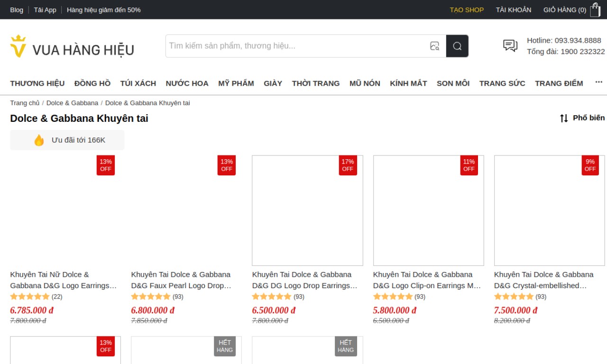Go to Trang chủ breadcrumb
Viewport: 607px width, 364px height.
25,103
